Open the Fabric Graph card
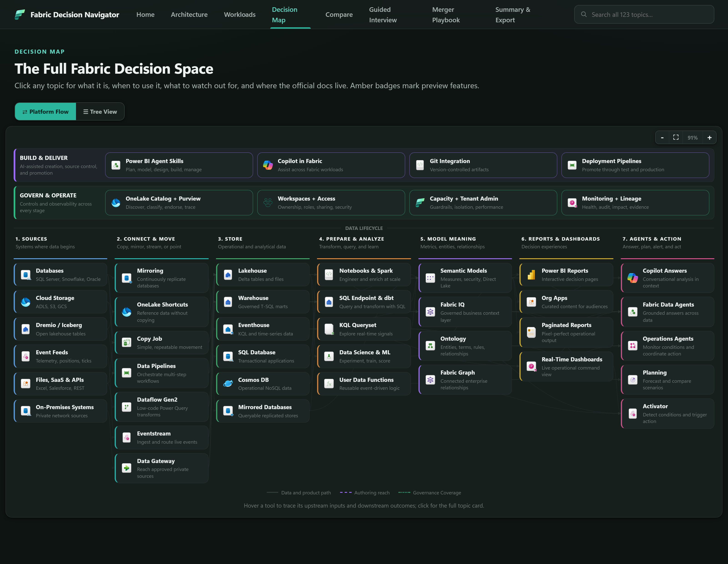 465,380
